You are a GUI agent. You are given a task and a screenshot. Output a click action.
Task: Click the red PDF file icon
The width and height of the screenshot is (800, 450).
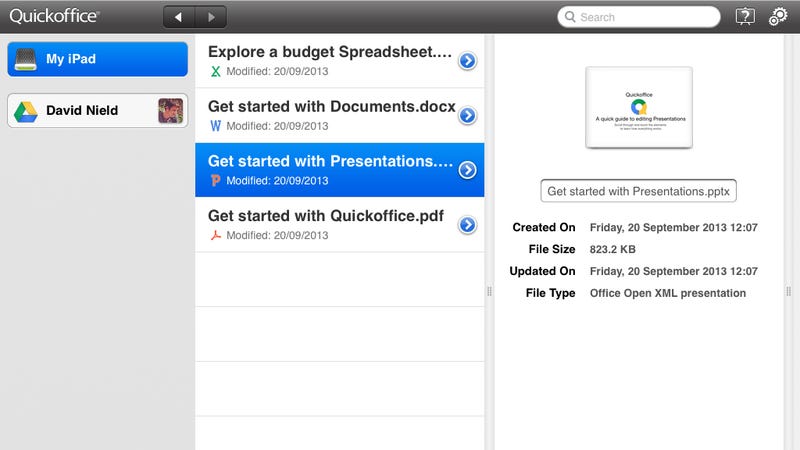point(215,235)
